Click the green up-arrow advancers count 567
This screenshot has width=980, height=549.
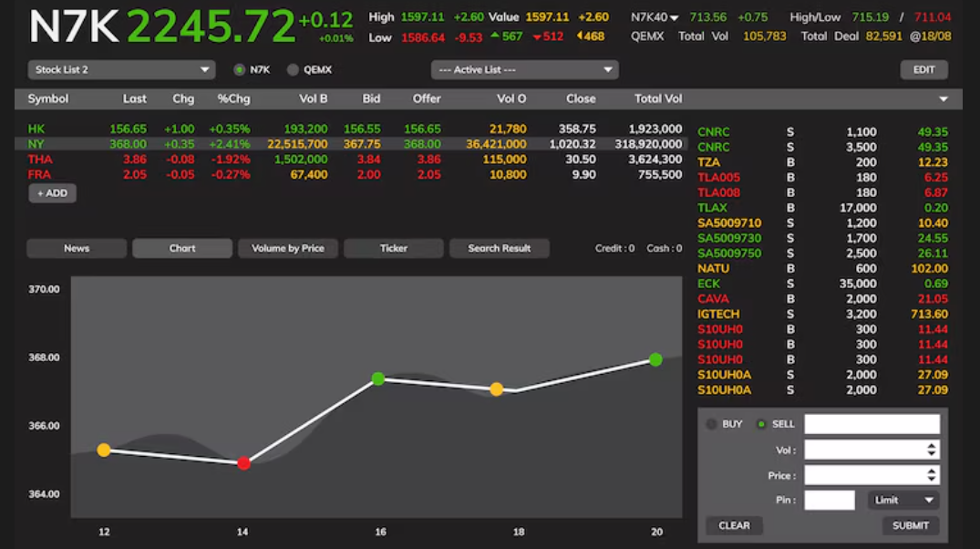click(506, 36)
